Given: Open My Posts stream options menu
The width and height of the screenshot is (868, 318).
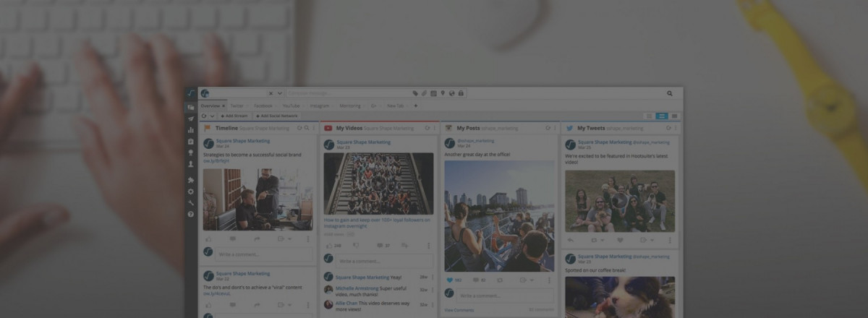Looking at the screenshot, I should pos(555,128).
